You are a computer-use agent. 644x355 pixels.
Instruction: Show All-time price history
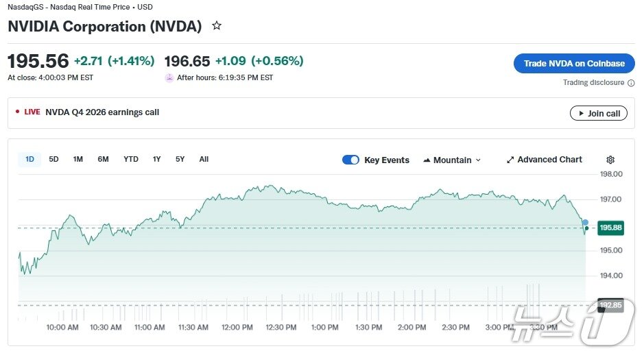point(204,159)
